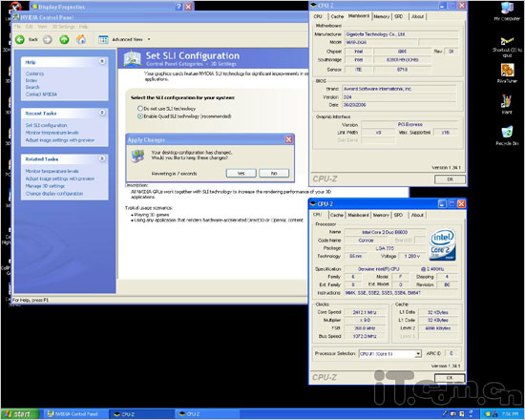Click the Contact NVIDIA link
525x420 pixels.
(x=41, y=94)
